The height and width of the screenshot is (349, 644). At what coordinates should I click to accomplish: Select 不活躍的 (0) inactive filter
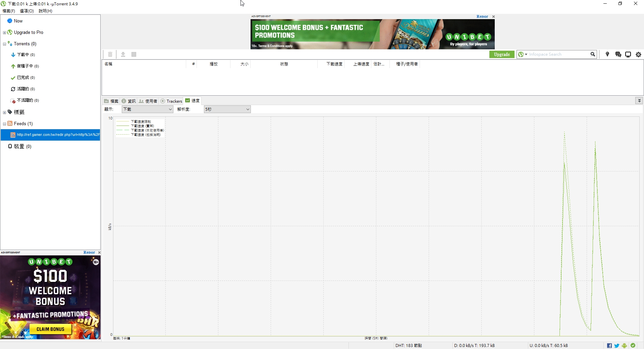(28, 100)
